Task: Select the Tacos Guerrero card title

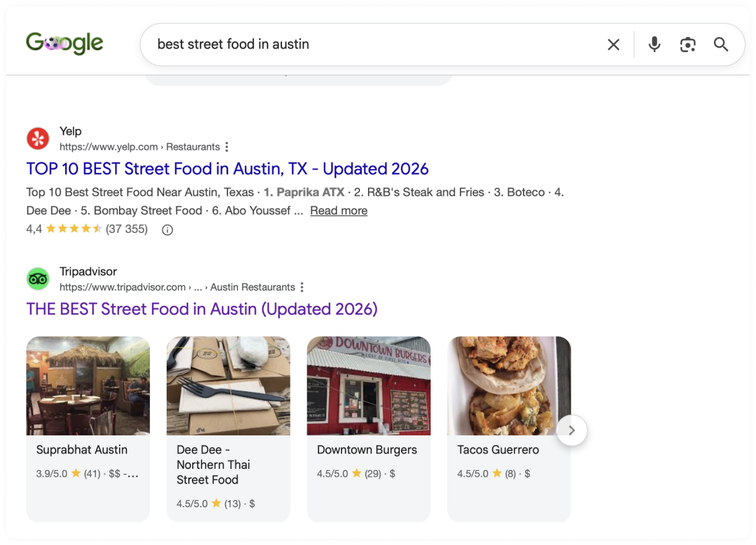Action: coord(498,450)
